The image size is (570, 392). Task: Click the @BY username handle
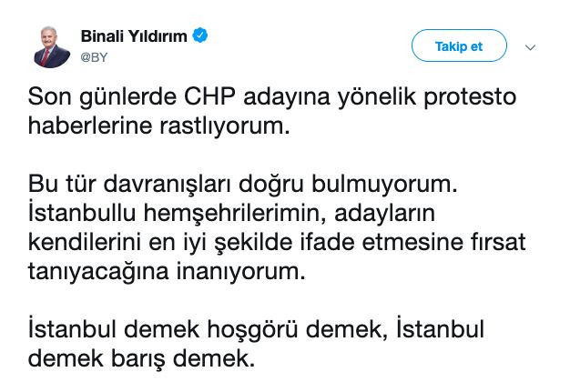tap(96, 55)
